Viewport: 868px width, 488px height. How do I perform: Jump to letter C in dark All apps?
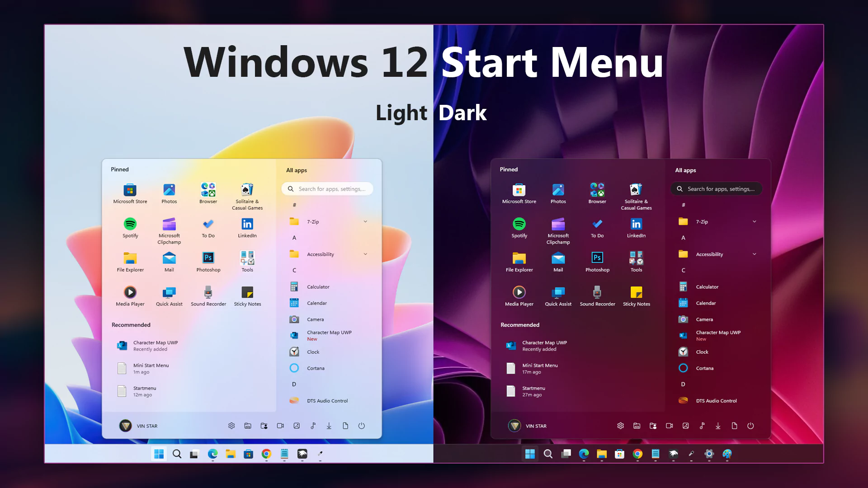(683, 270)
